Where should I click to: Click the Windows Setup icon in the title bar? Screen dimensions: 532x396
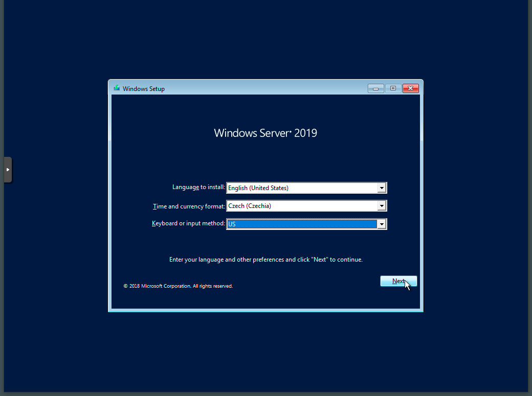pyautogui.click(x=116, y=88)
